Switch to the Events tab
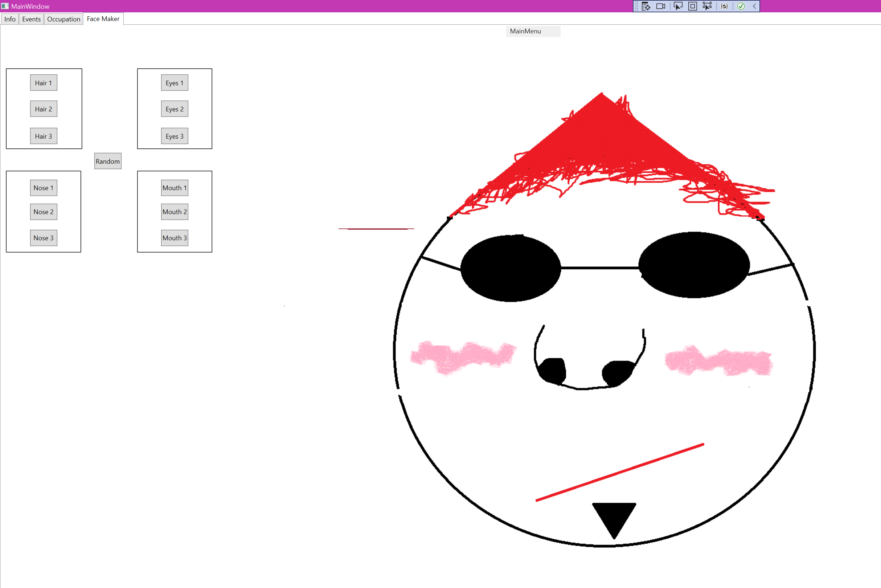 click(31, 19)
